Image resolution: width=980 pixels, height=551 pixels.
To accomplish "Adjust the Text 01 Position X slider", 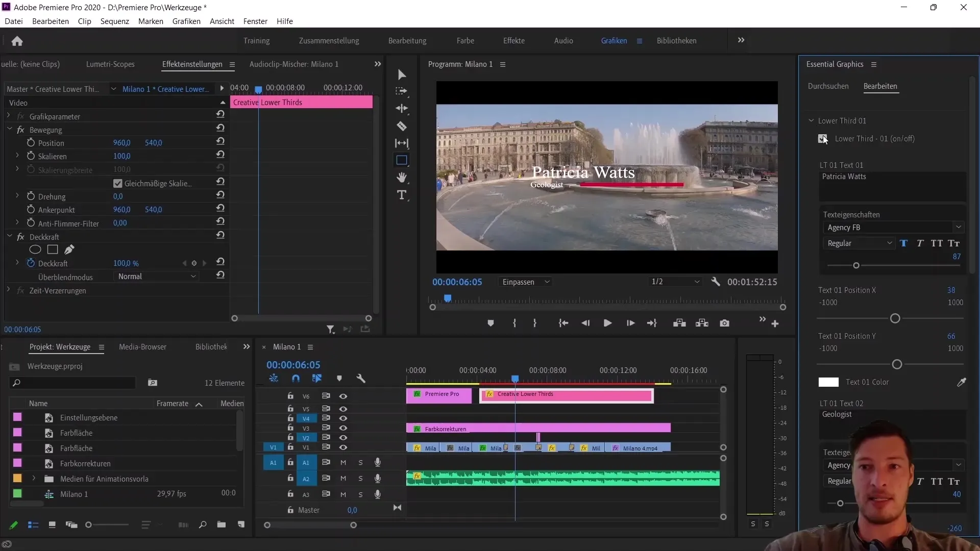I will [895, 318].
